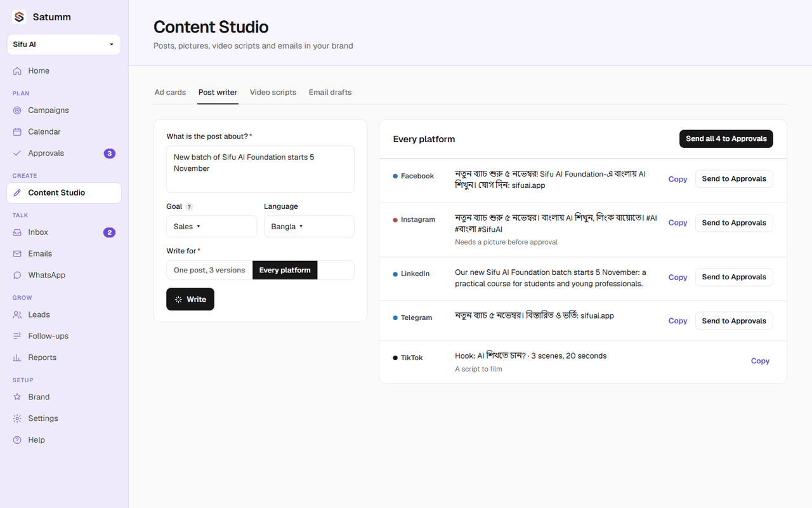Select the 'Every platform' write option
Viewport: 812px width, 508px height.
[x=285, y=271]
